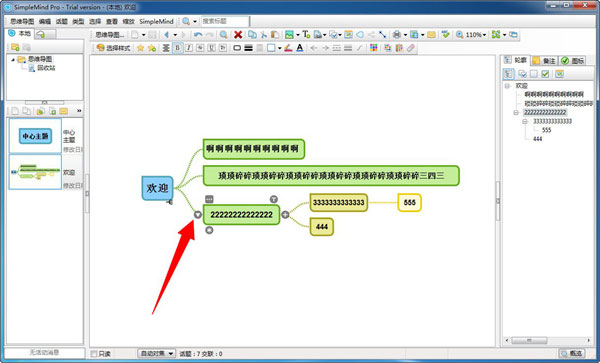The height and width of the screenshot is (363, 600).
Task: Open the auto-focus dropdown in status bar
Action: coord(156,354)
